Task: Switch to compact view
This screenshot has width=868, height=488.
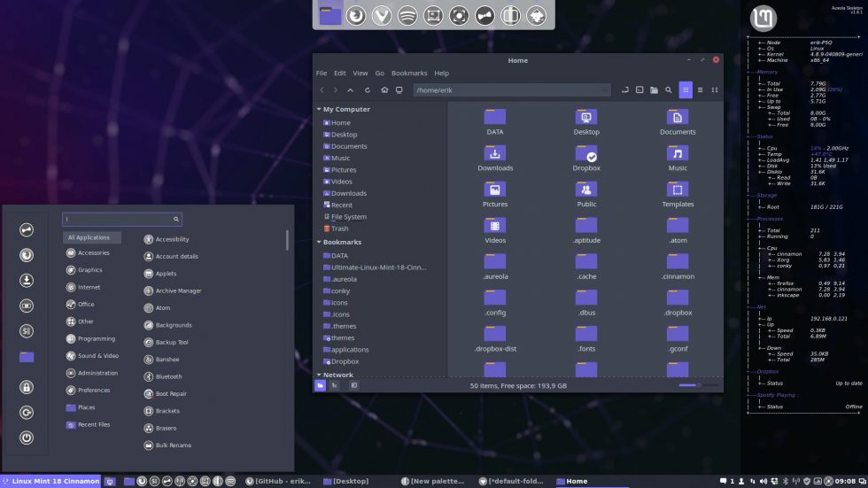Action: pos(715,89)
